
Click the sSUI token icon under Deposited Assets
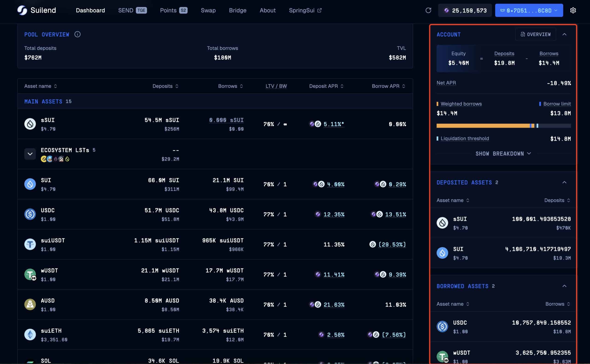[443, 223]
